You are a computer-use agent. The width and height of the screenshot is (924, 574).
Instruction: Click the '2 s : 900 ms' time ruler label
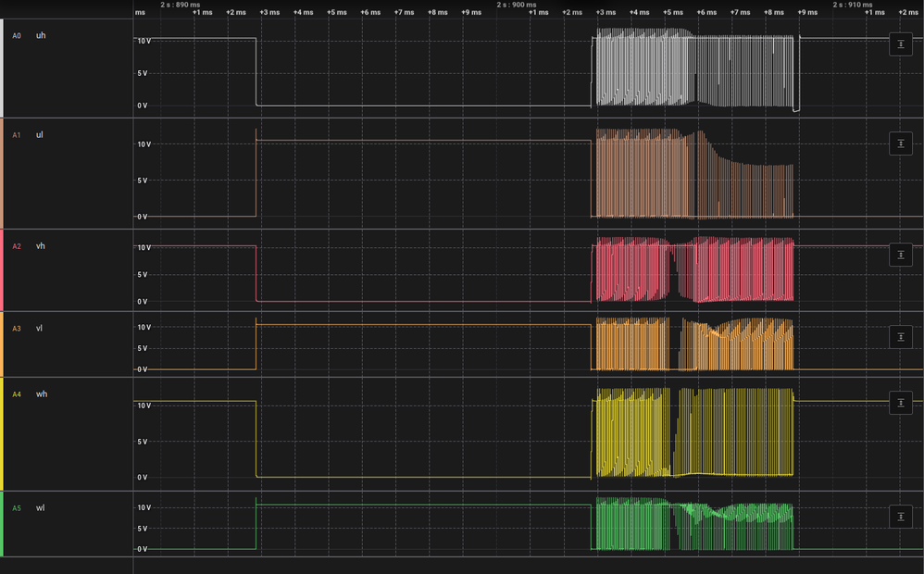[x=517, y=5]
